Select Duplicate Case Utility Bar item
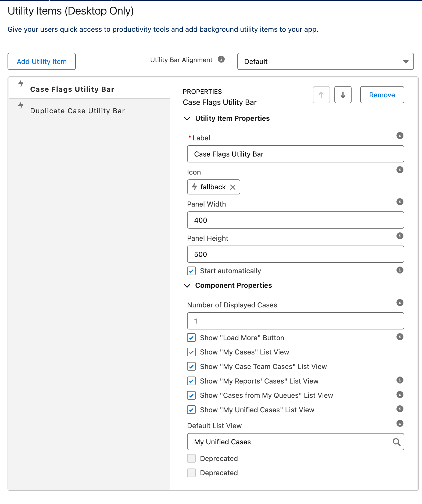 [x=89, y=110]
